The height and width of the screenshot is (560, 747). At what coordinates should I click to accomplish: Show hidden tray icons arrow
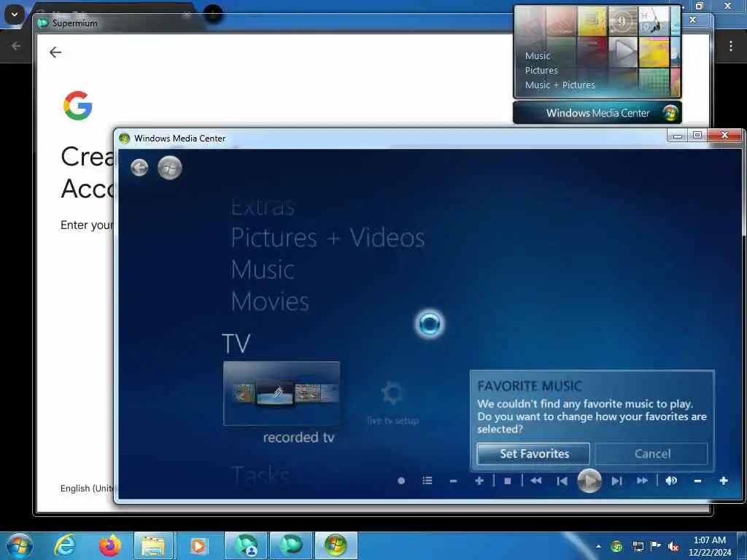click(x=598, y=546)
